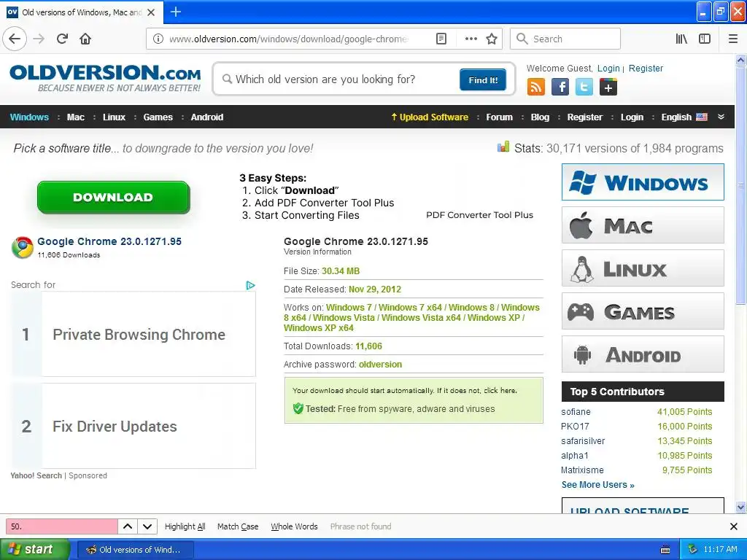The image size is (747, 560).
Task: Toggle reader view in address bar
Action: click(x=441, y=39)
